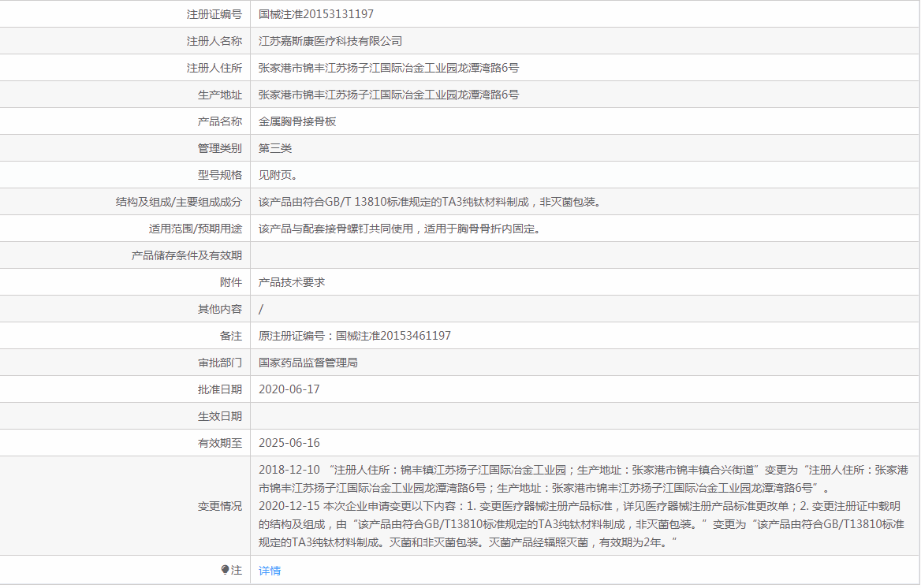921x588 pixels.
Task: Click the 有效期至 label
Action: (x=220, y=443)
